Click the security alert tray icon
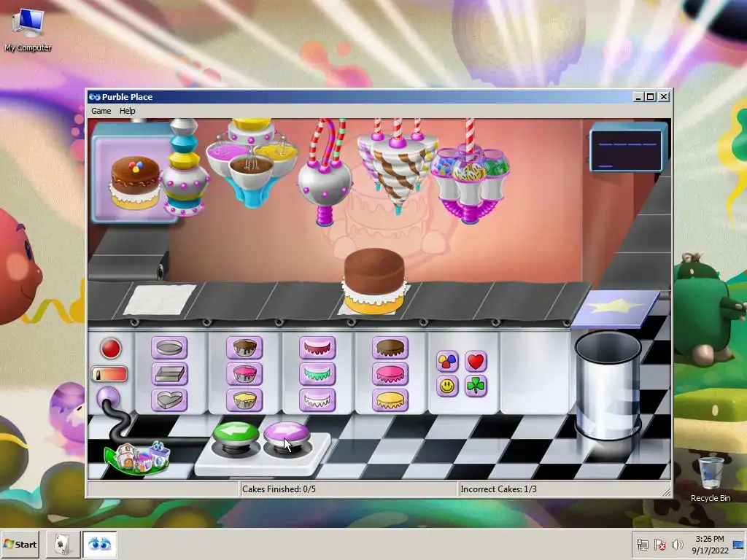Screen dimensions: 747x560 pos(659,544)
